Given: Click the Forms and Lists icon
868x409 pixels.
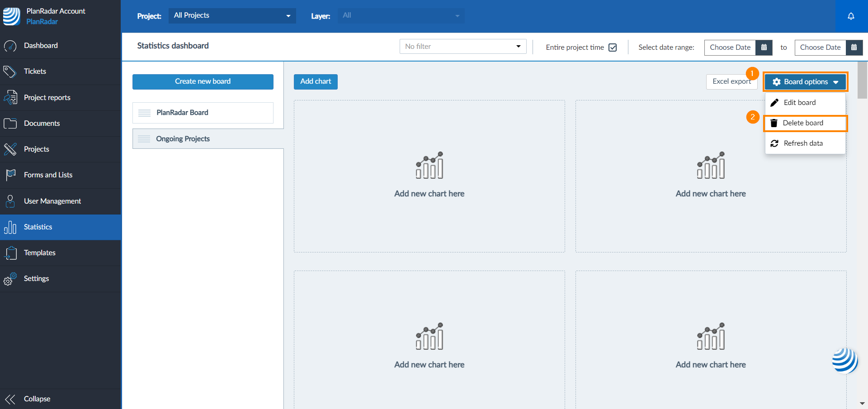Looking at the screenshot, I should pos(10,175).
